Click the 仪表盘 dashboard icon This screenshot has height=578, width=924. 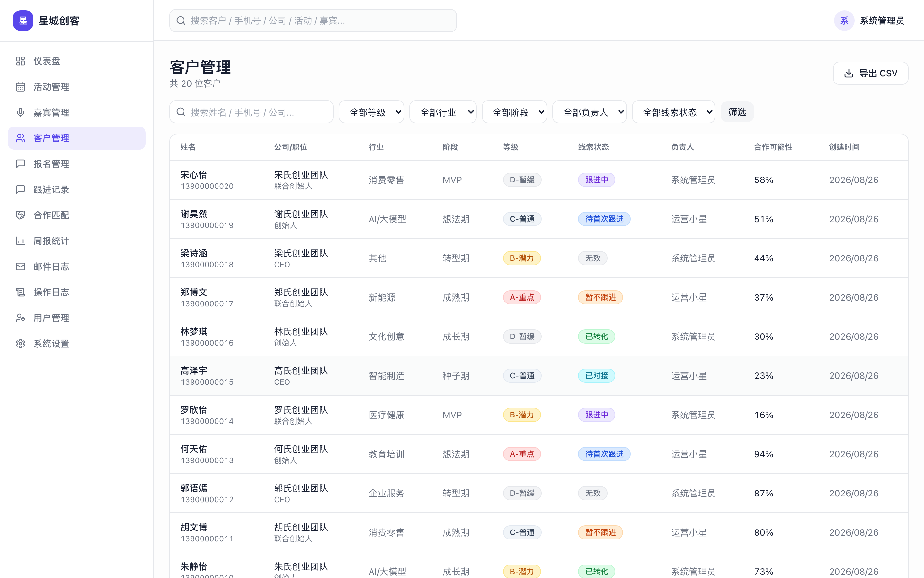click(x=21, y=61)
